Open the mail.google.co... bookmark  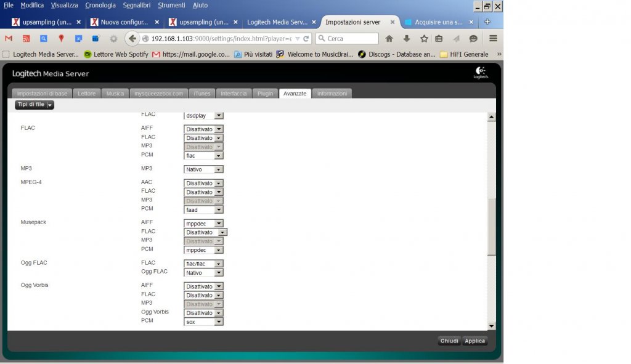[191, 54]
